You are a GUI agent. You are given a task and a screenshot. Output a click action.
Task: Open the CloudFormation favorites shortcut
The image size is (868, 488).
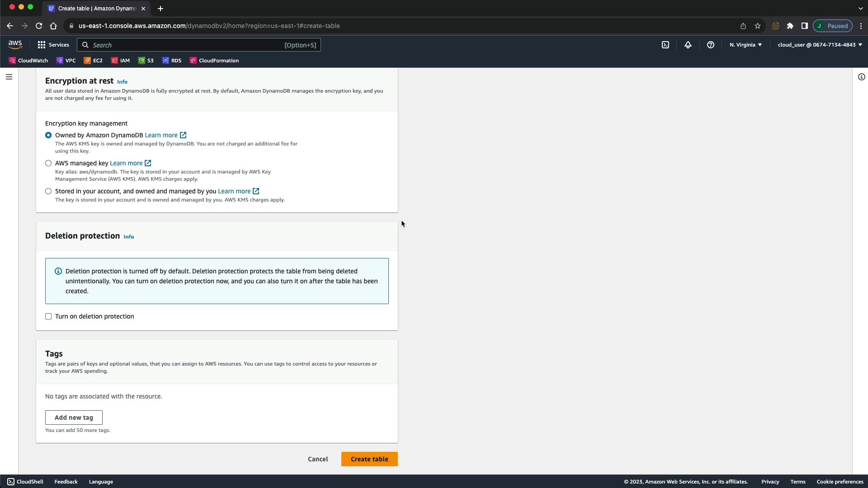coord(214,61)
